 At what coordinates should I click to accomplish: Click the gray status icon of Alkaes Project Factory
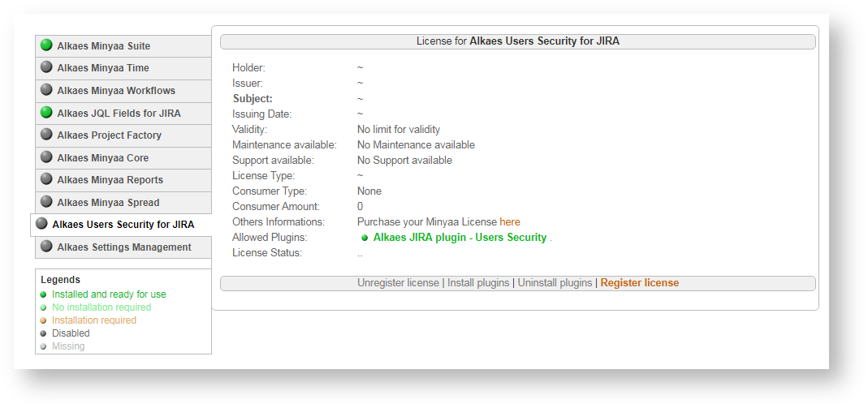pos(46,135)
